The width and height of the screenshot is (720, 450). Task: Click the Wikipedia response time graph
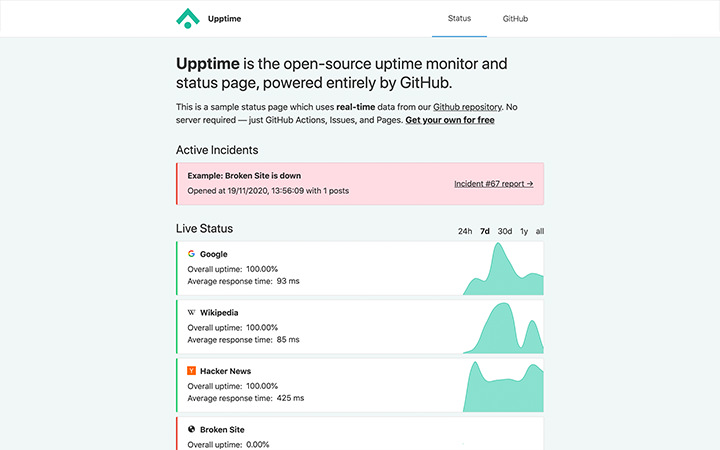point(503,328)
